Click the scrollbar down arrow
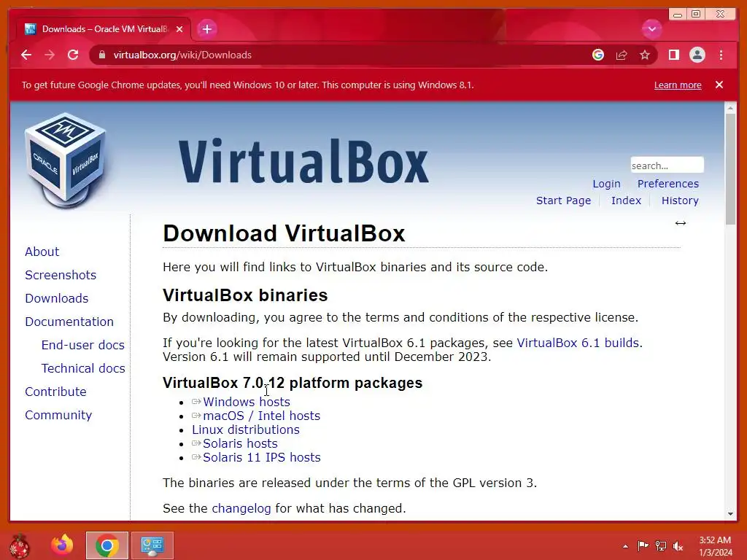The image size is (747, 560). [x=730, y=514]
